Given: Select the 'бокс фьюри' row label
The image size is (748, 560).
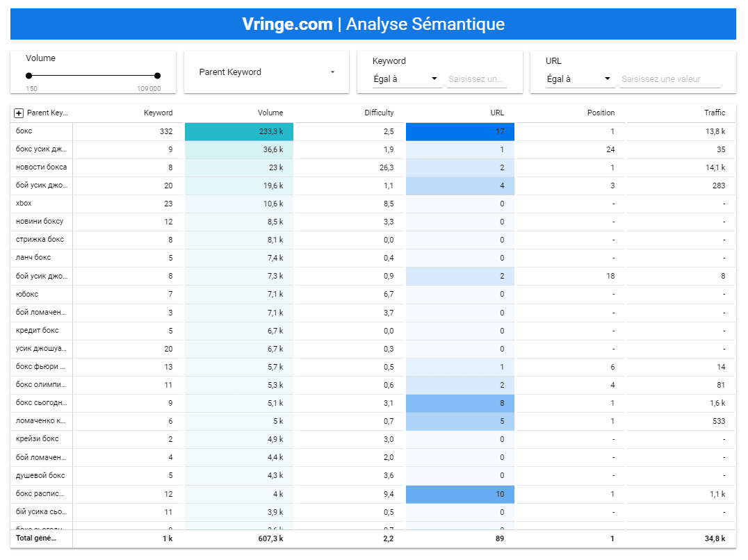Looking at the screenshot, I should click(40, 367).
